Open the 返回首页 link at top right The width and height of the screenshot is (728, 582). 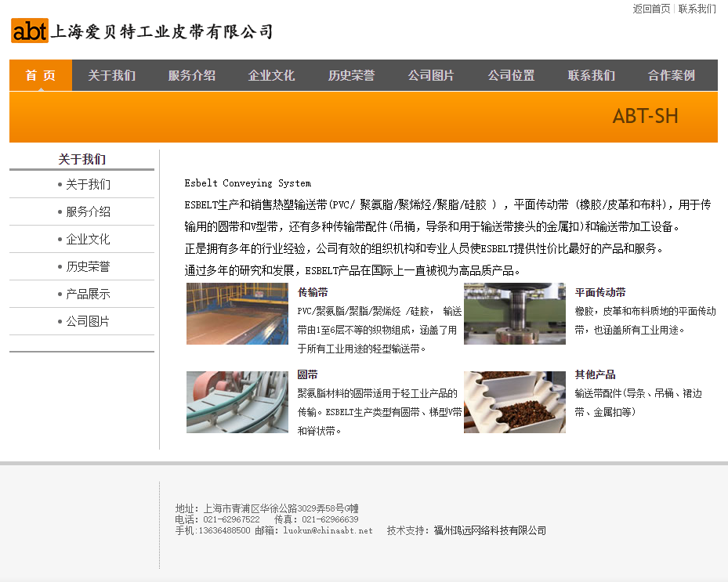pyautogui.click(x=651, y=9)
